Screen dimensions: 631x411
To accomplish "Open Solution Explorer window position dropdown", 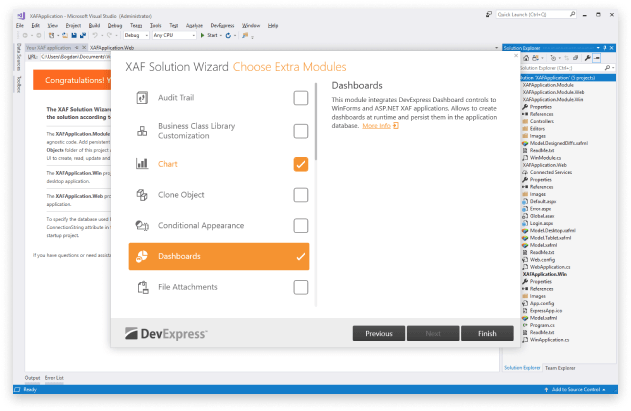I will click(x=598, y=48).
